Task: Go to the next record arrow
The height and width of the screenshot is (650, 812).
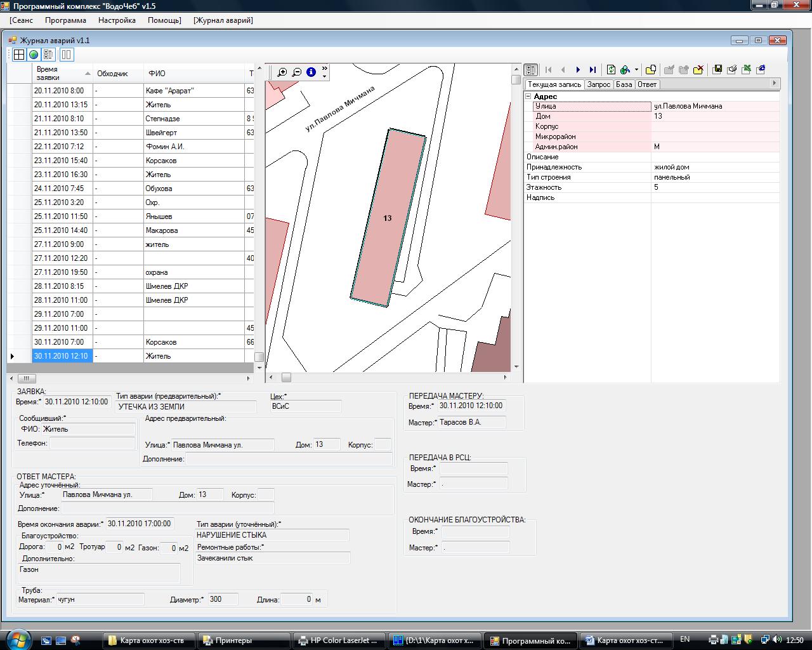Action: (578, 70)
